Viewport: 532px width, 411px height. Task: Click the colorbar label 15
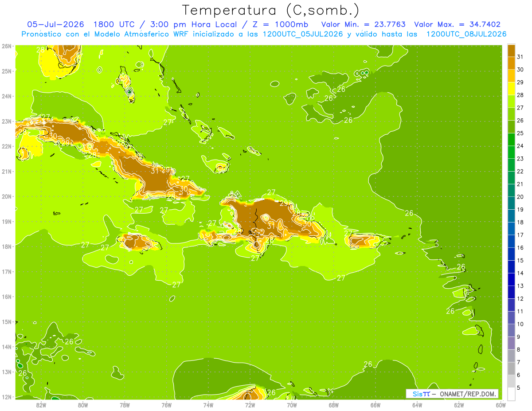520,260
